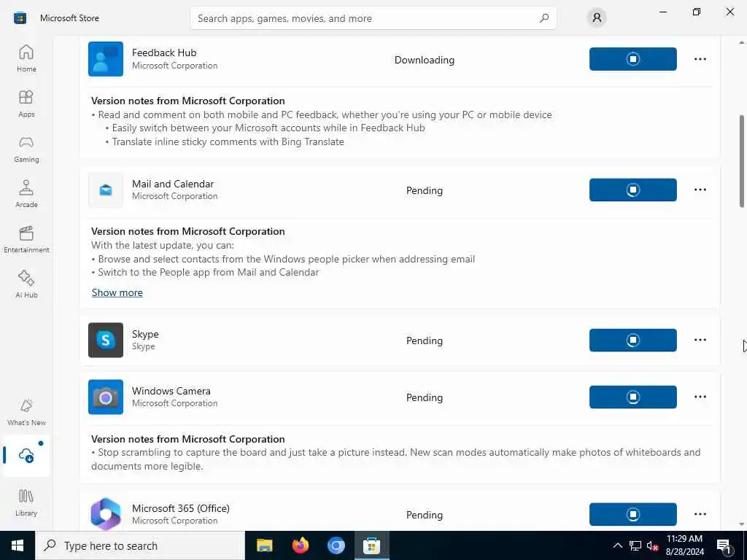Screen dimensions: 747x560
Task: Open What's New in the sidebar
Action: tap(26, 413)
